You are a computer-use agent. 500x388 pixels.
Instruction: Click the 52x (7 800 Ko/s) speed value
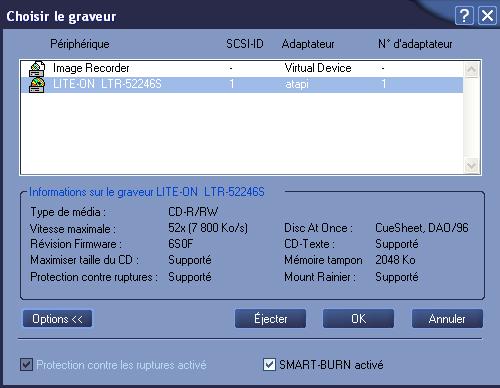(x=208, y=228)
